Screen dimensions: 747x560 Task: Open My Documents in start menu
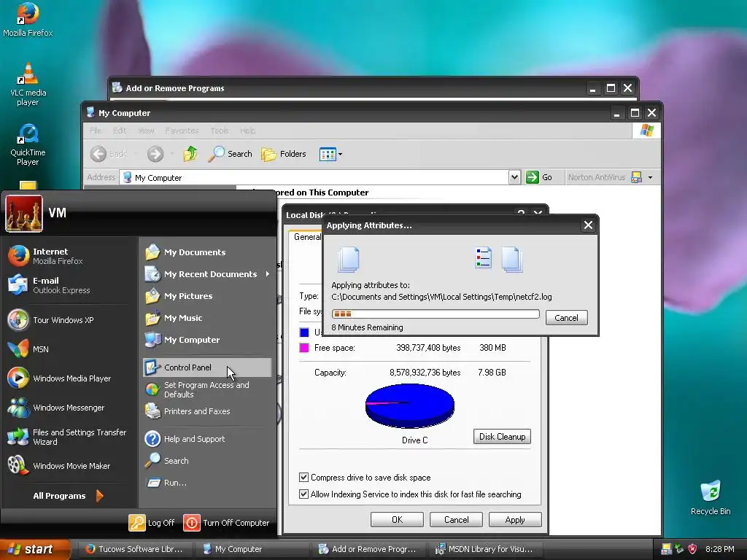206,252
